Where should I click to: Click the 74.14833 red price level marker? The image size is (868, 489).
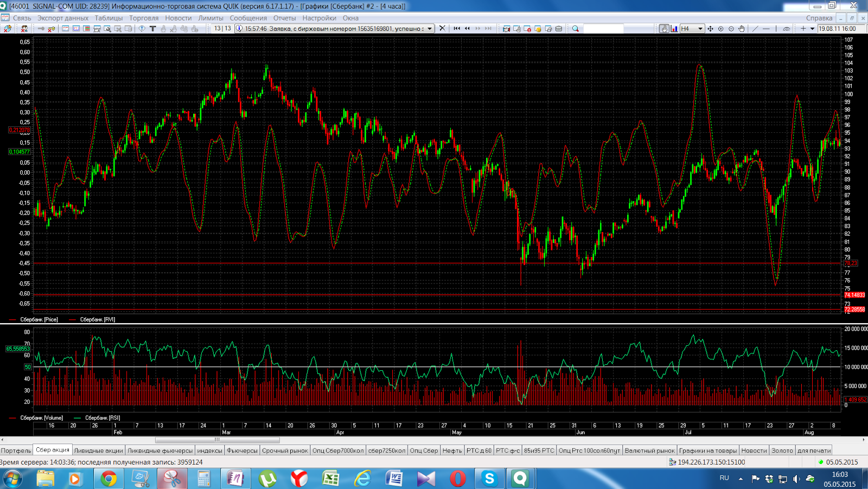coord(854,295)
